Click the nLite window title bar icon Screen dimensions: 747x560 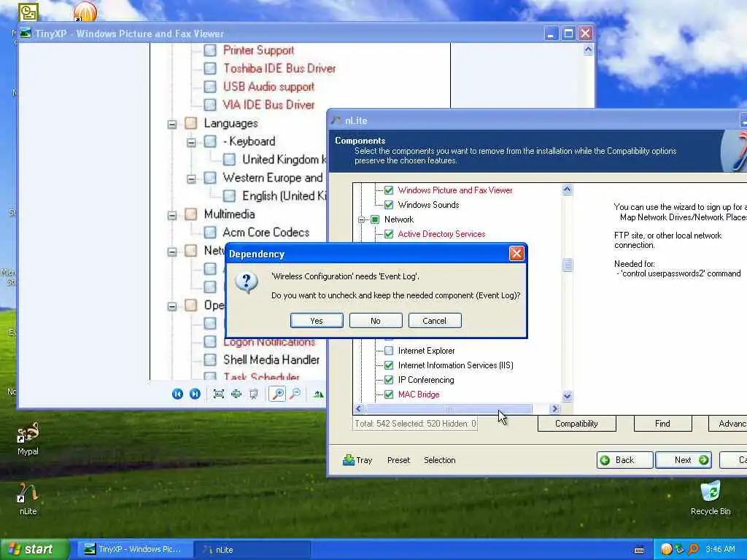337,121
